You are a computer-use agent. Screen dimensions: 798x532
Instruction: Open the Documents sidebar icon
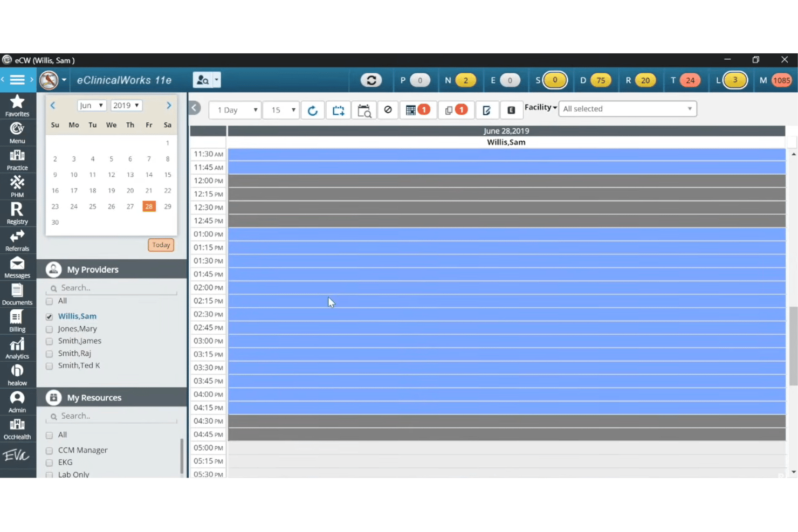[17, 294]
